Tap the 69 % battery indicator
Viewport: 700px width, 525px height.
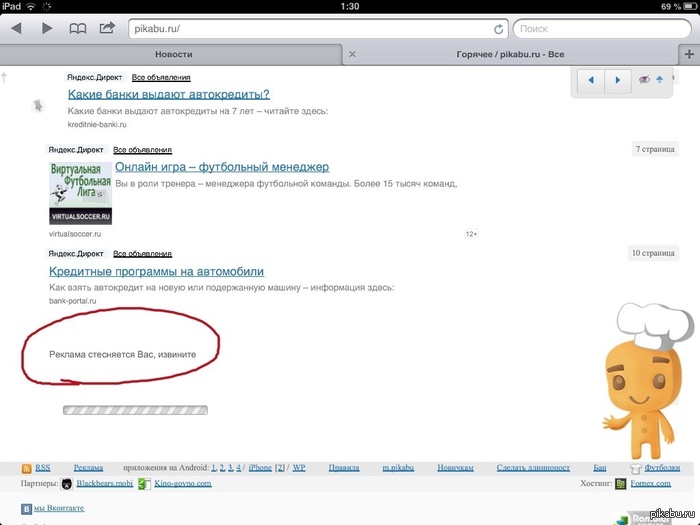point(678,7)
